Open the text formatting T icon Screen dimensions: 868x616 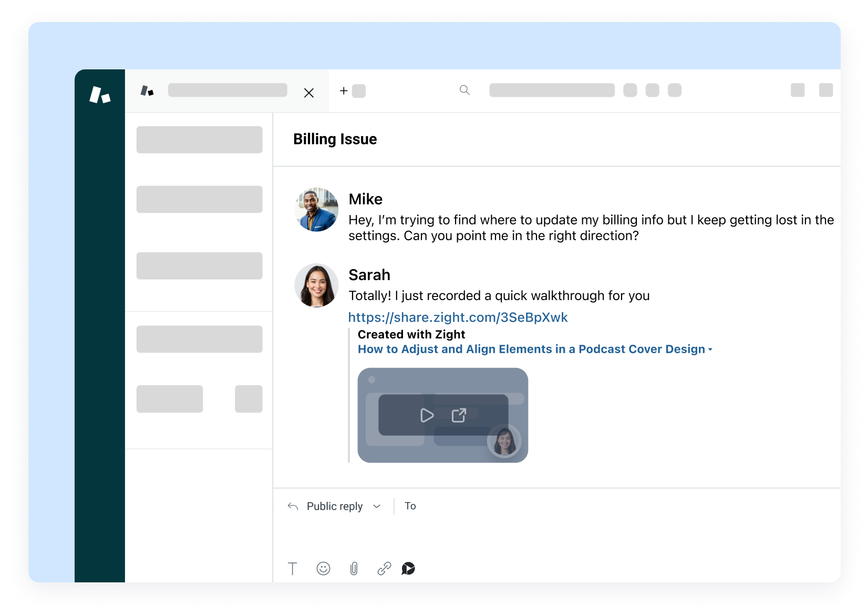coord(293,569)
